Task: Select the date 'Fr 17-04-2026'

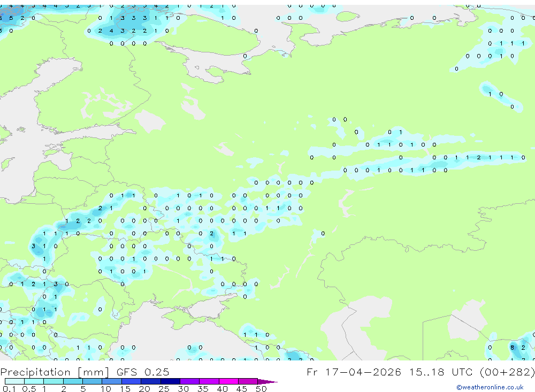Action: (x=354, y=372)
